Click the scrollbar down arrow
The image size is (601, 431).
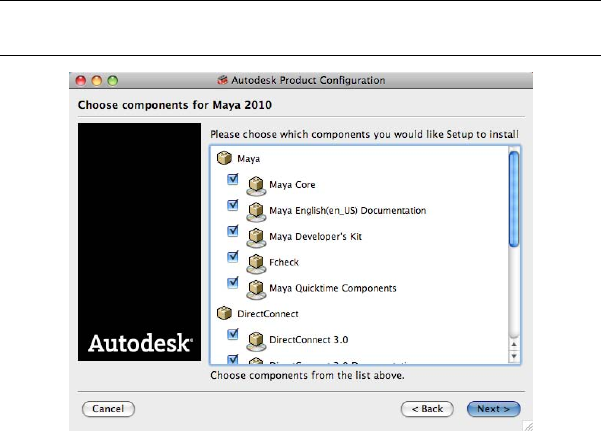(514, 356)
